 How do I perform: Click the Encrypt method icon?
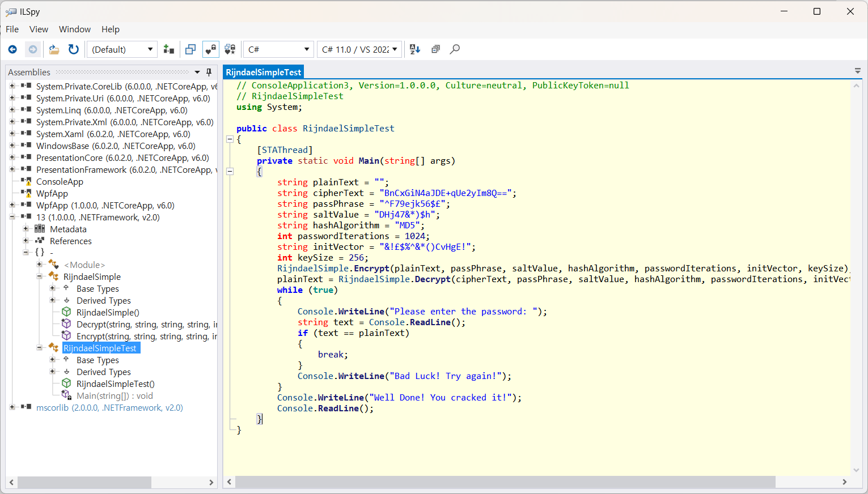click(x=66, y=336)
